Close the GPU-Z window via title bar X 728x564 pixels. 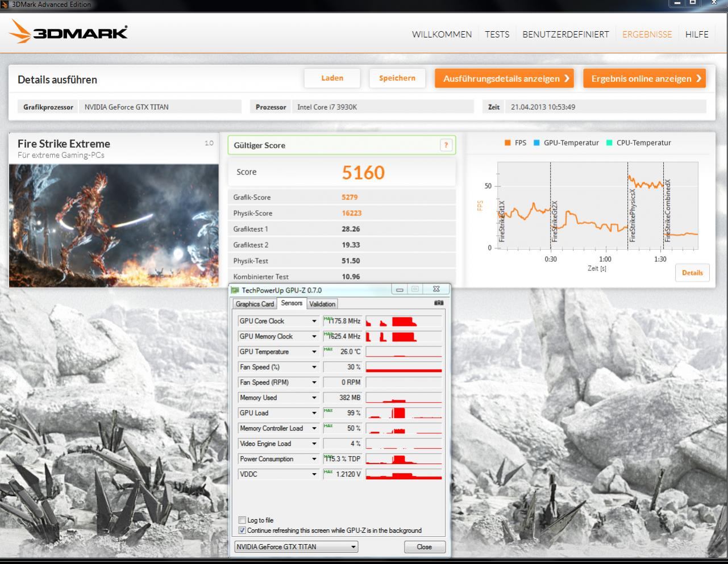click(x=436, y=290)
